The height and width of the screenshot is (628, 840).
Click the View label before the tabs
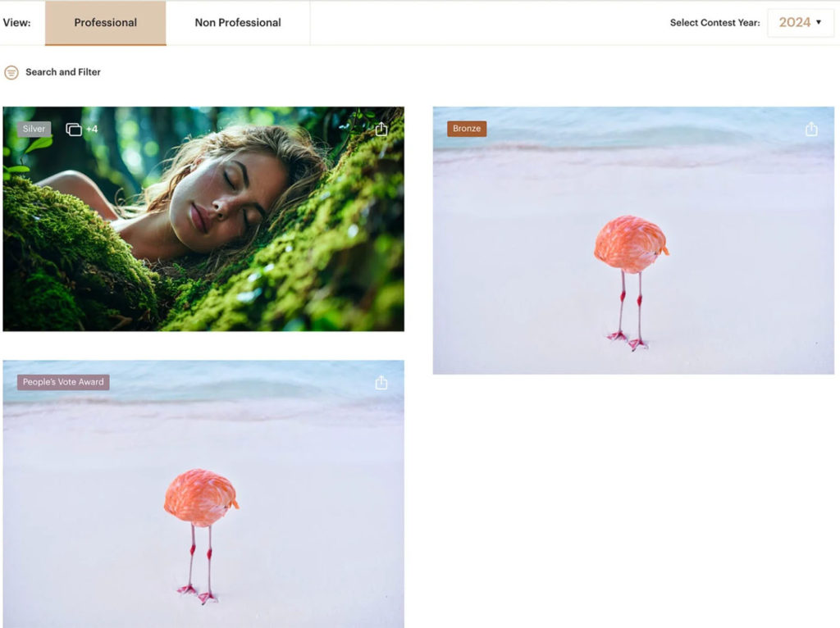pyautogui.click(x=16, y=23)
